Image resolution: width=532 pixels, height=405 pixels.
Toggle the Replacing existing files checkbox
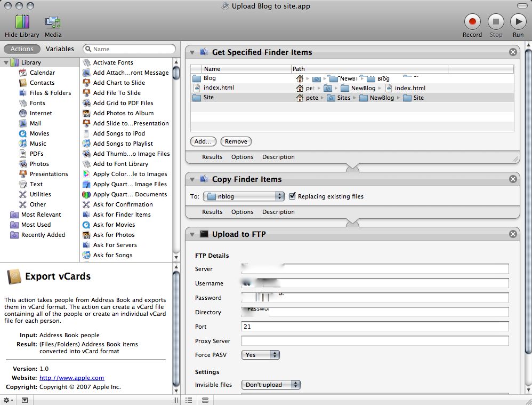(292, 196)
